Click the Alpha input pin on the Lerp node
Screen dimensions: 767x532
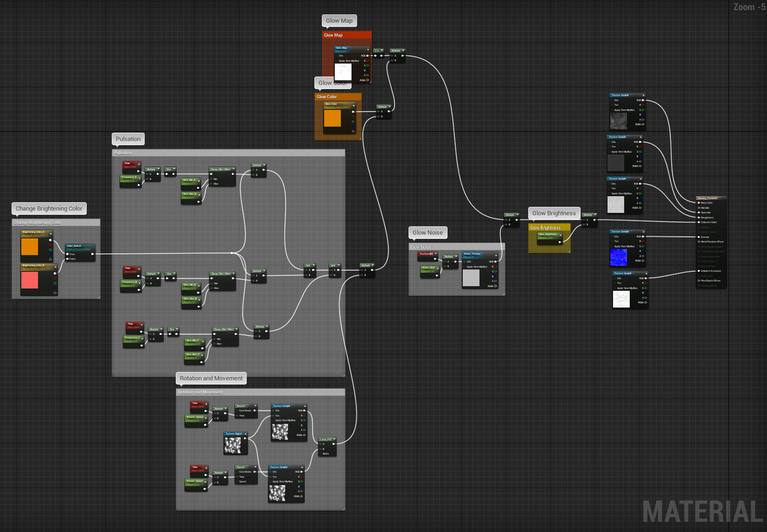tap(320, 454)
